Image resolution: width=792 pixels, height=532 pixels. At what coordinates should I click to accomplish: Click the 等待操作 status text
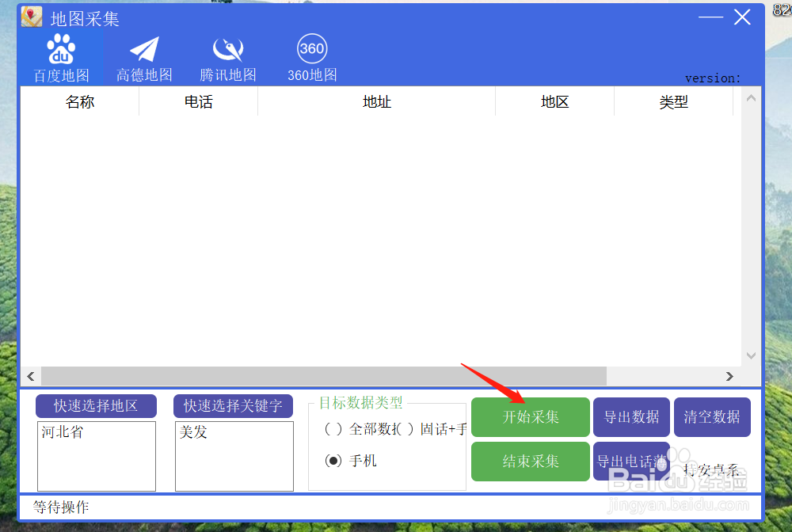click(61, 507)
